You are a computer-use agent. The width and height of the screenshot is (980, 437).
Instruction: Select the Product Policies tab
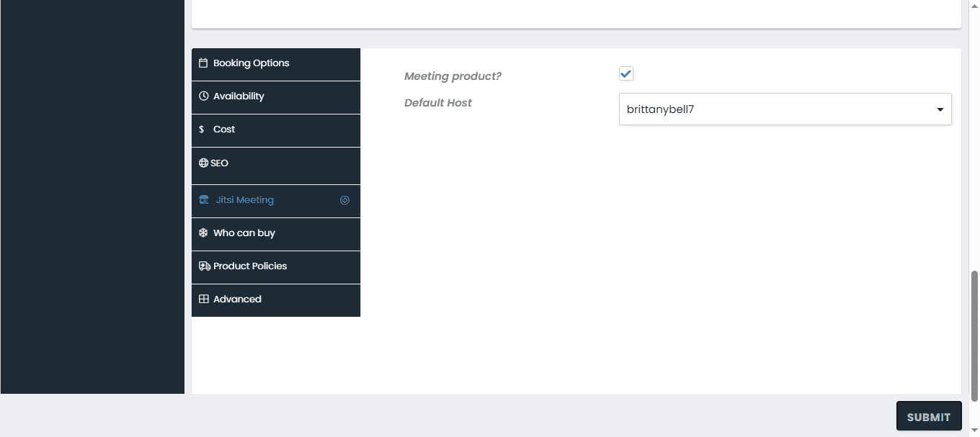250,266
